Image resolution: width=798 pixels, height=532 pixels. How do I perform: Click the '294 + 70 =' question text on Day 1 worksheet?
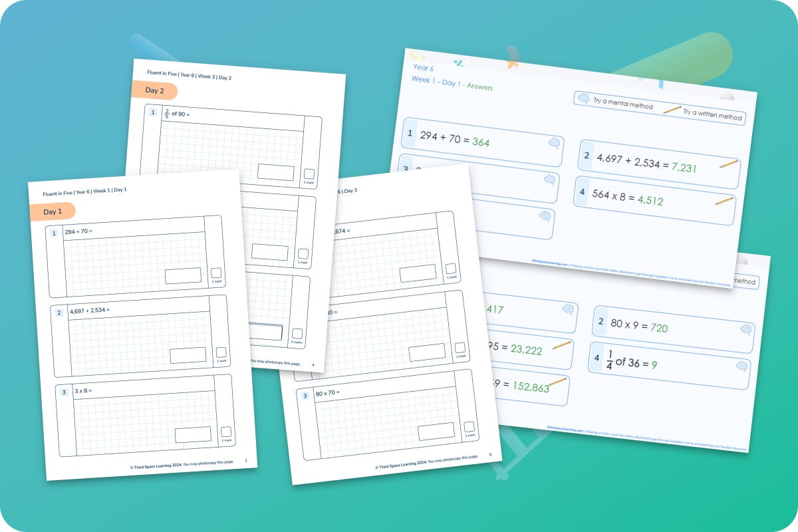78,232
